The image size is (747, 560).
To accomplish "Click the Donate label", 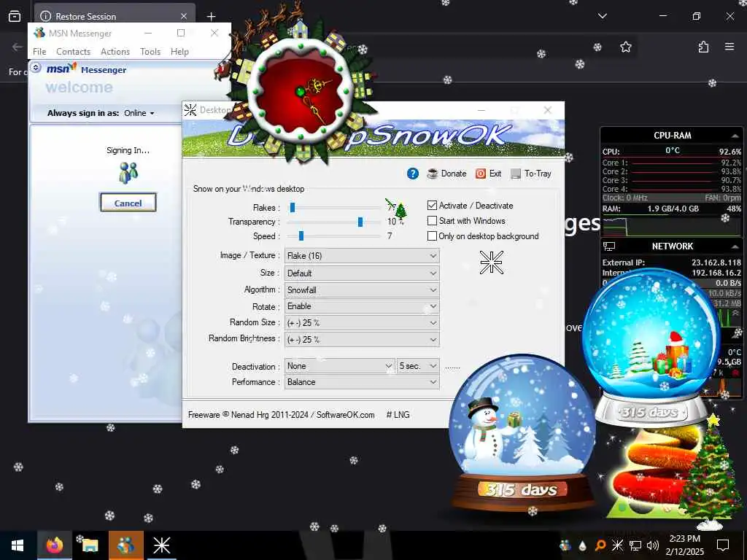I will point(454,174).
